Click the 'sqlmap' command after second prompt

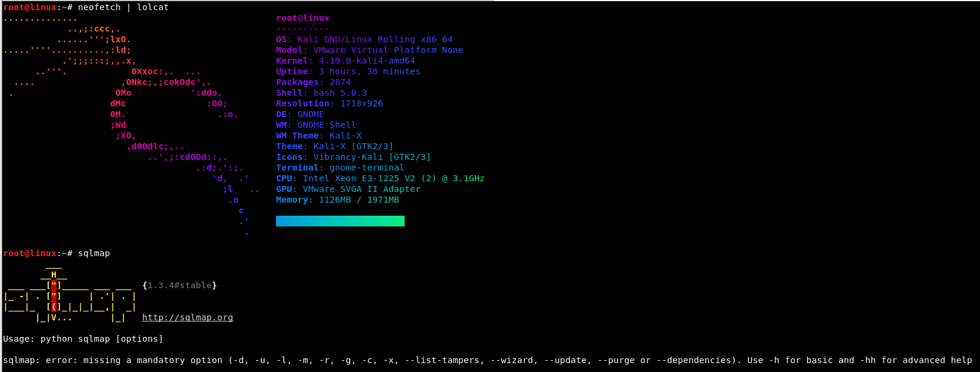click(94, 253)
